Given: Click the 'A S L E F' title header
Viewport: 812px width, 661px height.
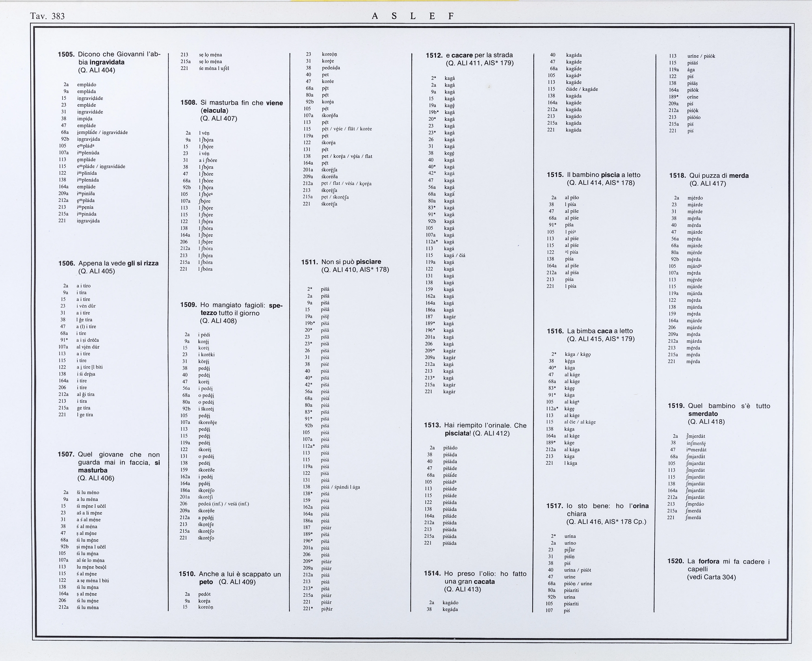Looking at the screenshot, I should pyautogui.click(x=413, y=16).
